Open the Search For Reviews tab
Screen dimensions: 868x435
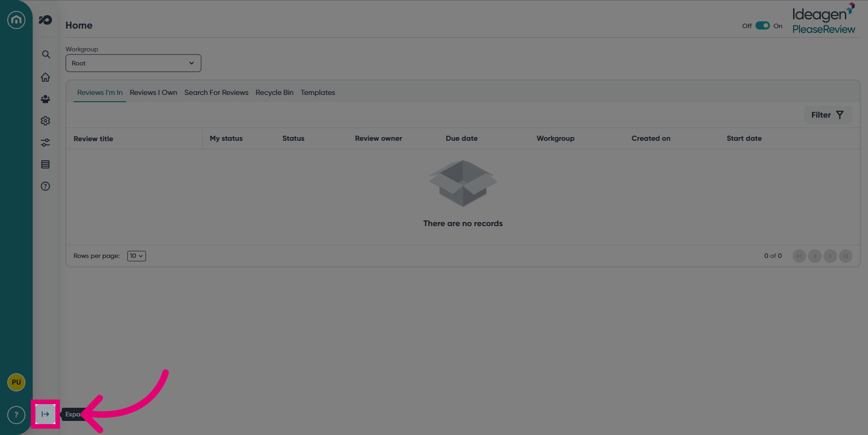tap(217, 93)
